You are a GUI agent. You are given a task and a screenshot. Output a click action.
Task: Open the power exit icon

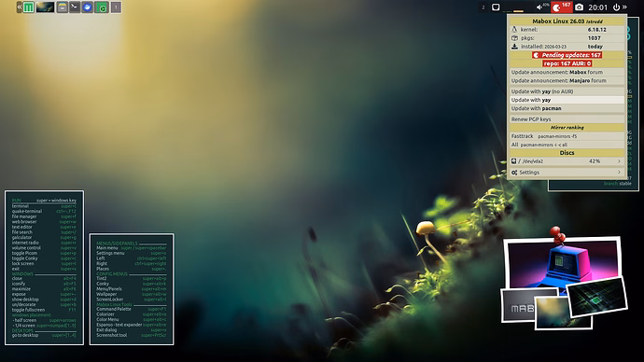616,7
